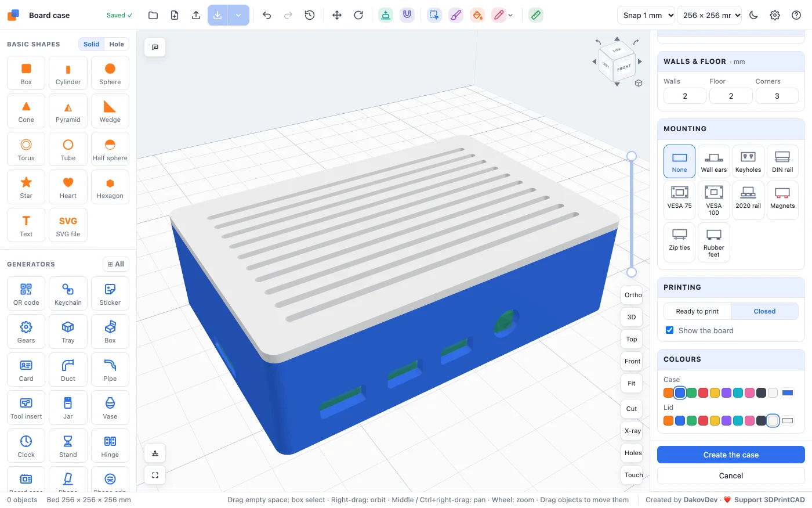The width and height of the screenshot is (812, 508).
Task: Click Create the case button
Action: [731, 455]
